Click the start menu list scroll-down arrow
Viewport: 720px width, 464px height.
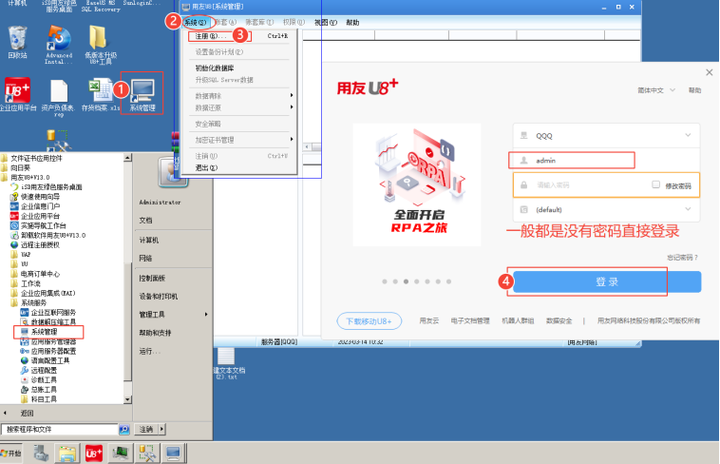[128, 399]
